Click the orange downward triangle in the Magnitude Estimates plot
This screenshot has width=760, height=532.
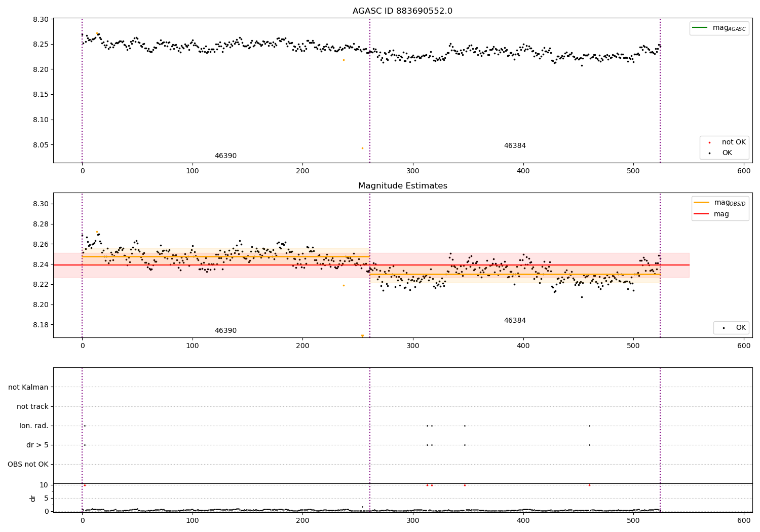coord(362,336)
